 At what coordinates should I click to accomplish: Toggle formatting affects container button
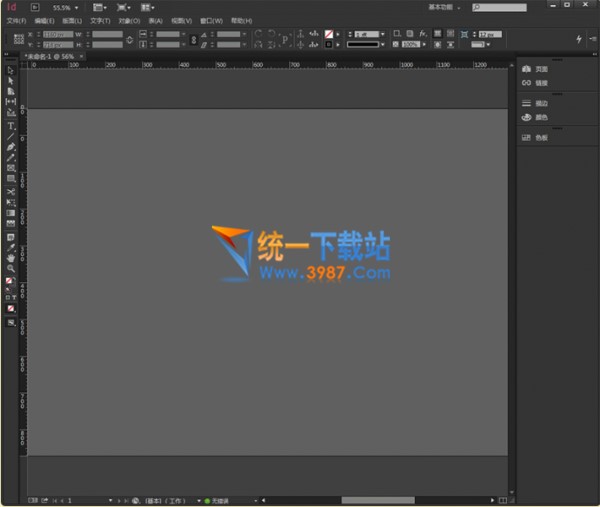coord(8,297)
